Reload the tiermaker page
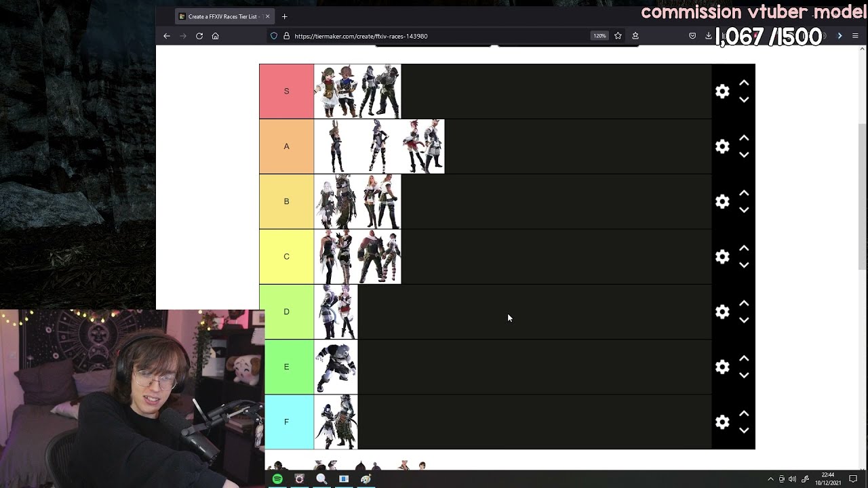The height and width of the screenshot is (488, 868). pos(199,36)
